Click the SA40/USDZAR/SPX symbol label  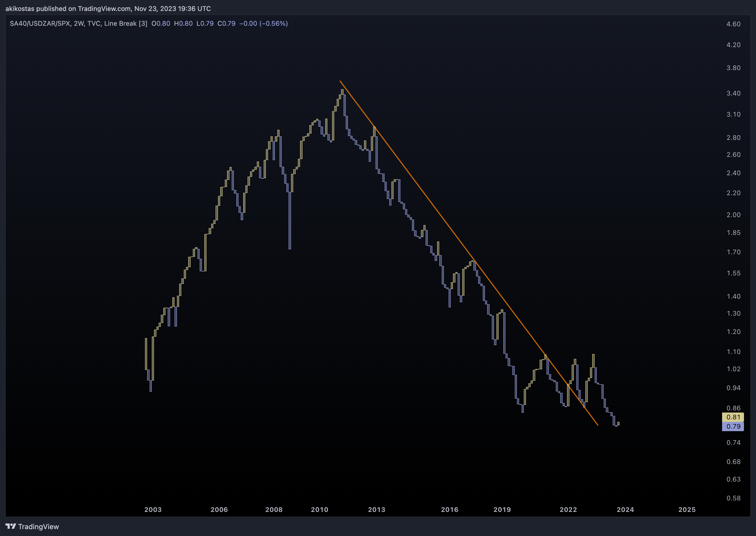(x=40, y=24)
